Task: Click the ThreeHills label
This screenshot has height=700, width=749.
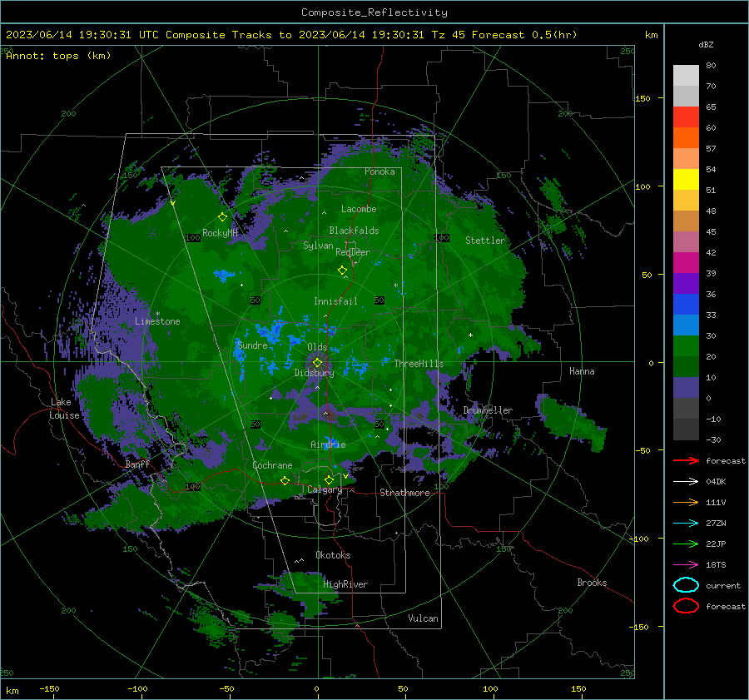Action: click(419, 364)
